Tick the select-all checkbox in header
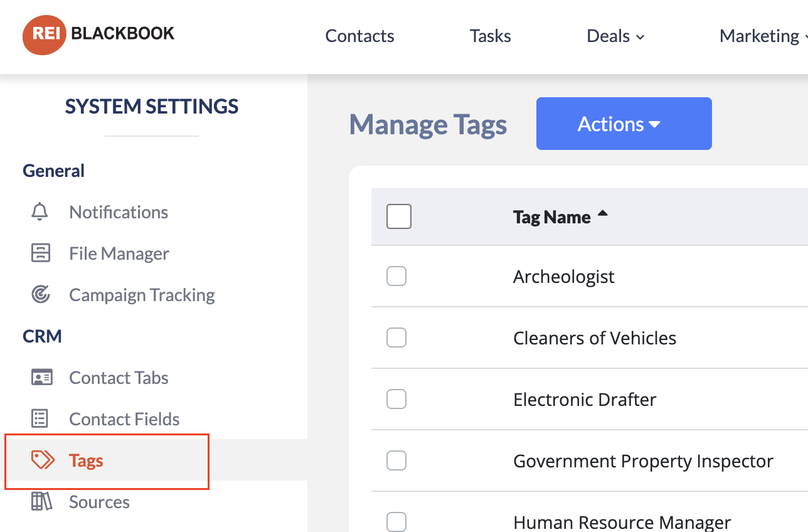This screenshot has height=532, width=808. (x=399, y=216)
